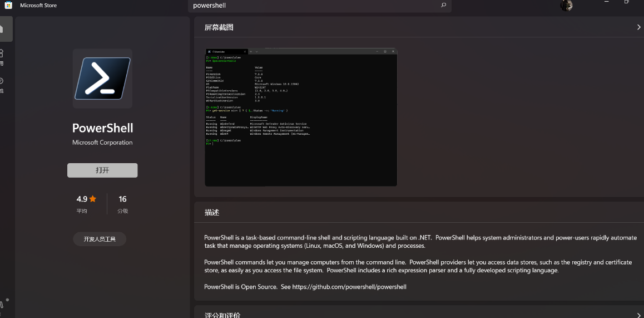This screenshot has height=318, width=644.
Task: Click the 平均 label under rating
Action: click(x=82, y=211)
